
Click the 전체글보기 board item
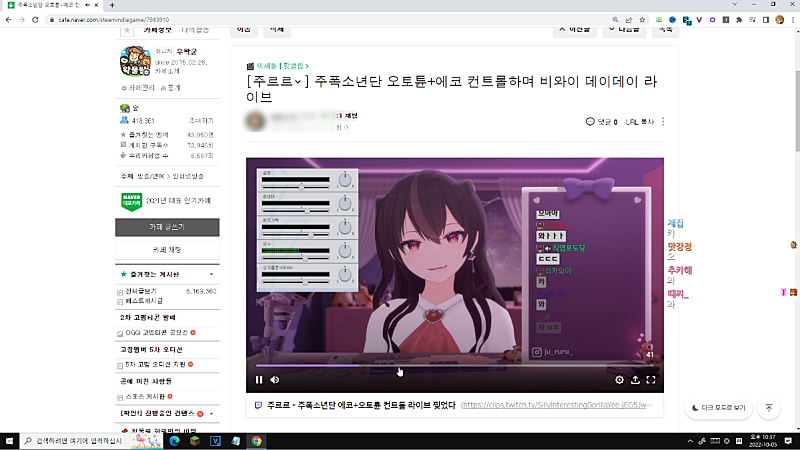click(146, 291)
